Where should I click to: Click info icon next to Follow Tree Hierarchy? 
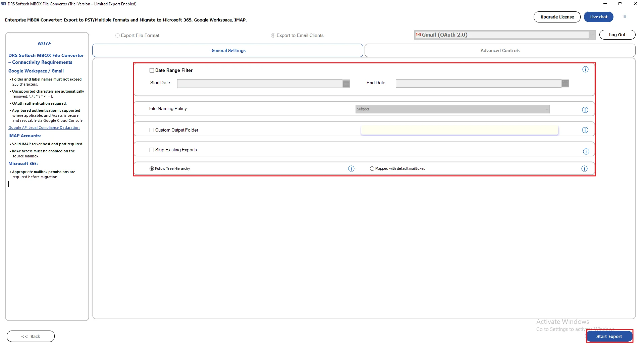tap(351, 169)
